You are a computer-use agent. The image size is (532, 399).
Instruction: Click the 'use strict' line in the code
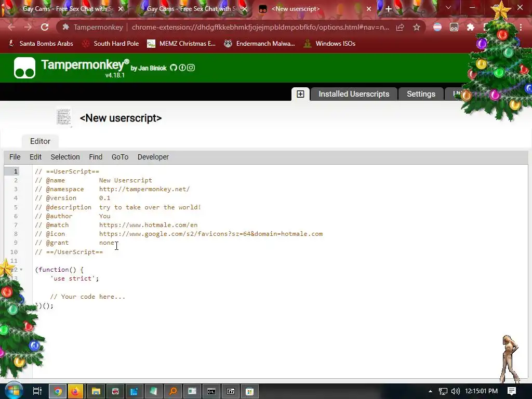click(74, 278)
